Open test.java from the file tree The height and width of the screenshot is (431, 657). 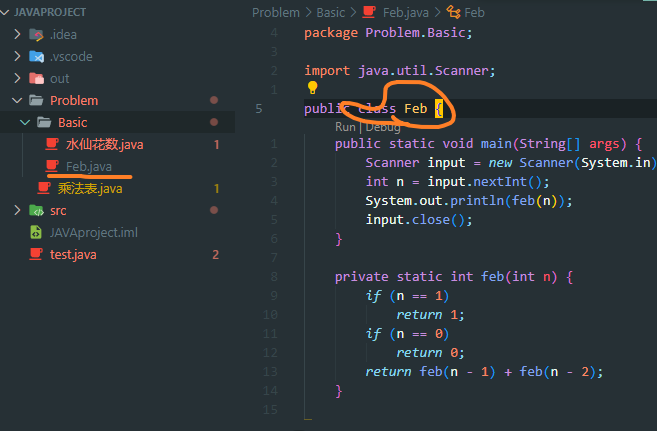pos(73,254)
